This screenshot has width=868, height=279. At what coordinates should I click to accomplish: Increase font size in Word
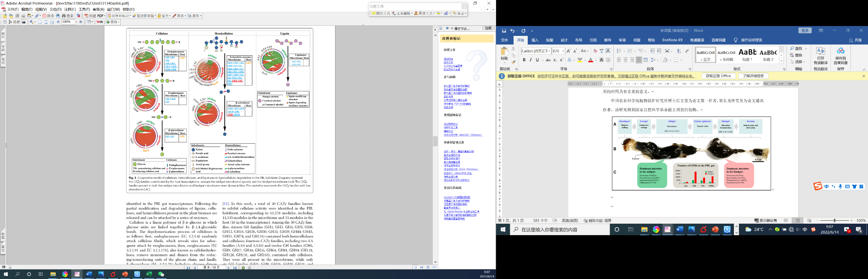point(569,51)
